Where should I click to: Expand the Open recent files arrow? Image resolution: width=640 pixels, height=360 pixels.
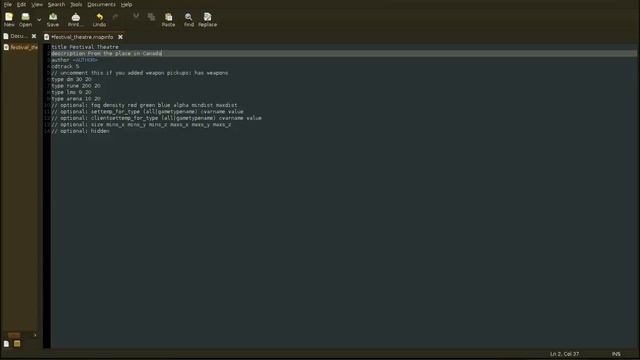pyautogui.click(x=39, y=20)
